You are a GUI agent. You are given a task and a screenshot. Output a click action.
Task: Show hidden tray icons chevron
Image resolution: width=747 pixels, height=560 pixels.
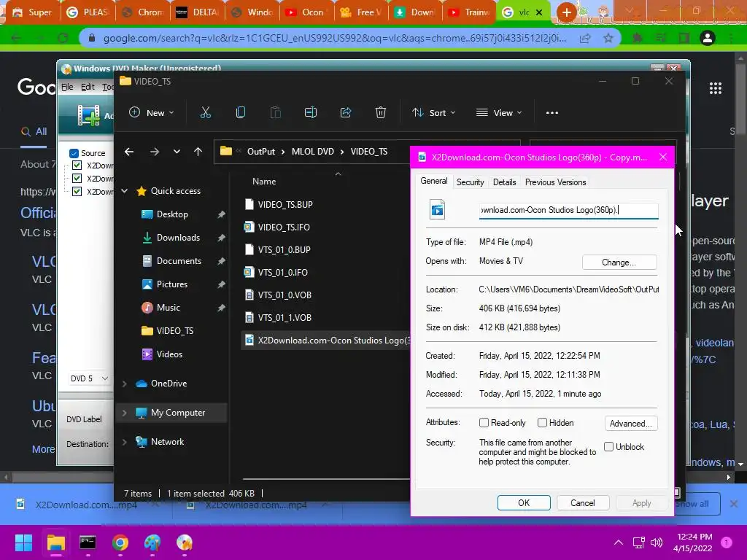pyautogui.click(x=619, y=542)
